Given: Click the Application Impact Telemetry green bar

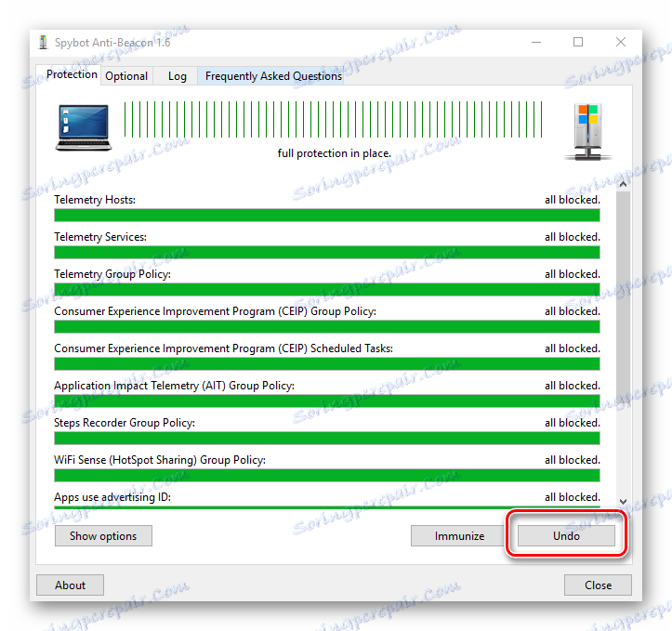Looking at the screenshot, I should click(x=327, y=401).
